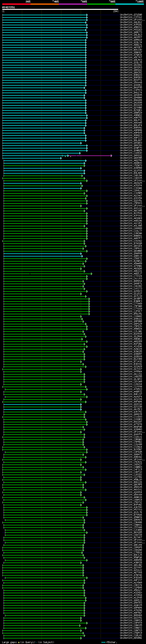This screenshot has height=644, width=146.
Task: Select hit UniRef100_B4G1T4
Action: point(131,93)
